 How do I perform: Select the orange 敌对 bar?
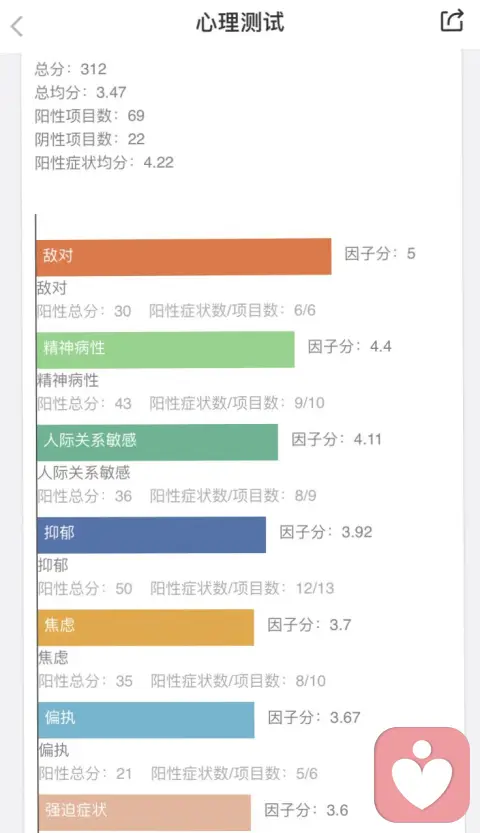tap(184, 257)
